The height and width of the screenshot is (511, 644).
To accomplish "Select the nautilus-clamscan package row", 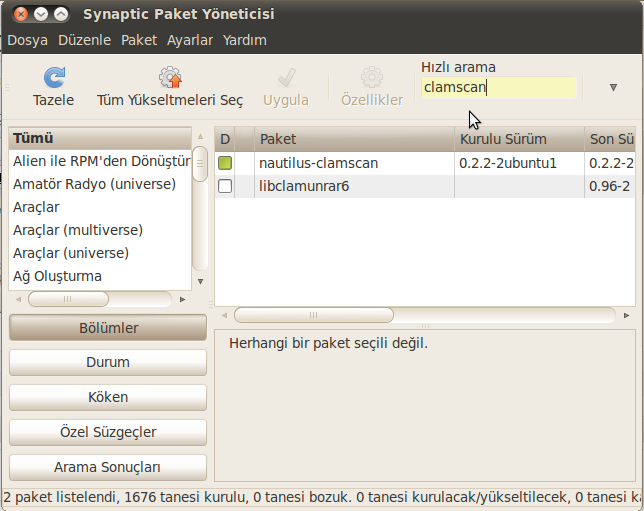I will click(x=425, y=163).
